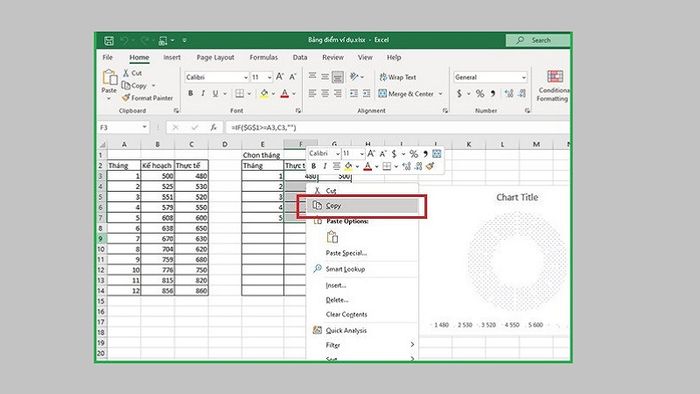
Task: Switch to the View tab
Action: click(x=365, y=57)
